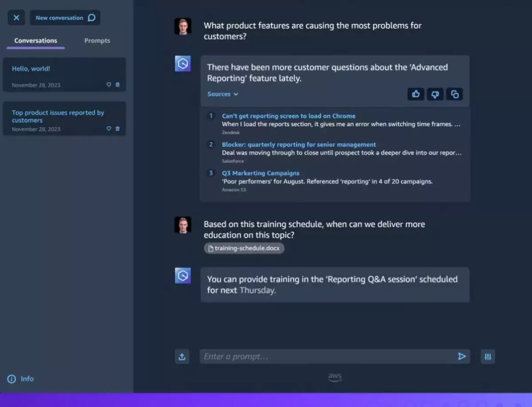Open 'Top product issues reported by customers' conversation
The height and width of the screenshot is (407, 532).
[64, 119]
